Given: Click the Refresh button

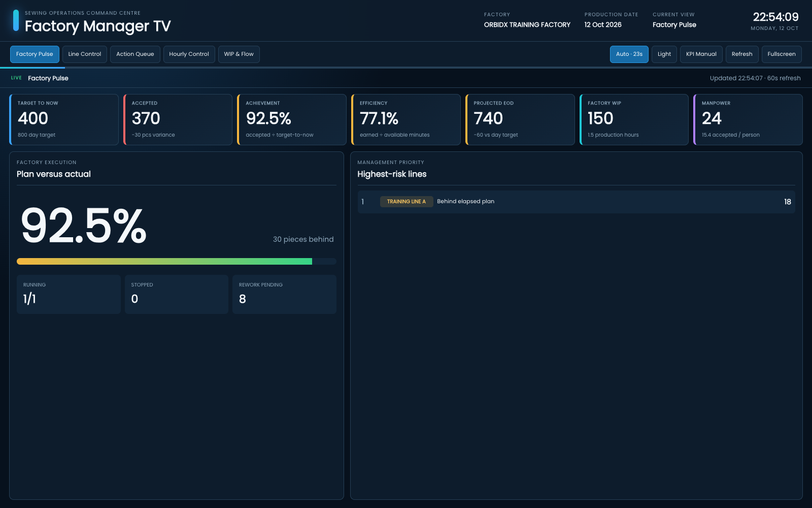Looking at the screenshot, I should 742,54.
